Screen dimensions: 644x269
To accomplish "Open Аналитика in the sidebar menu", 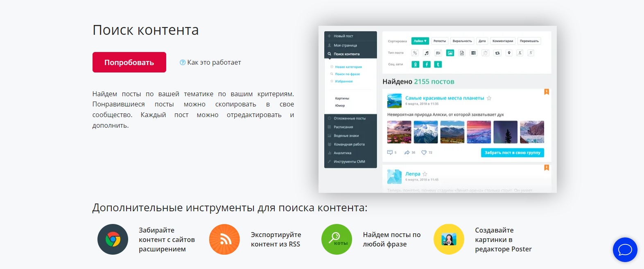I will 342,153.
